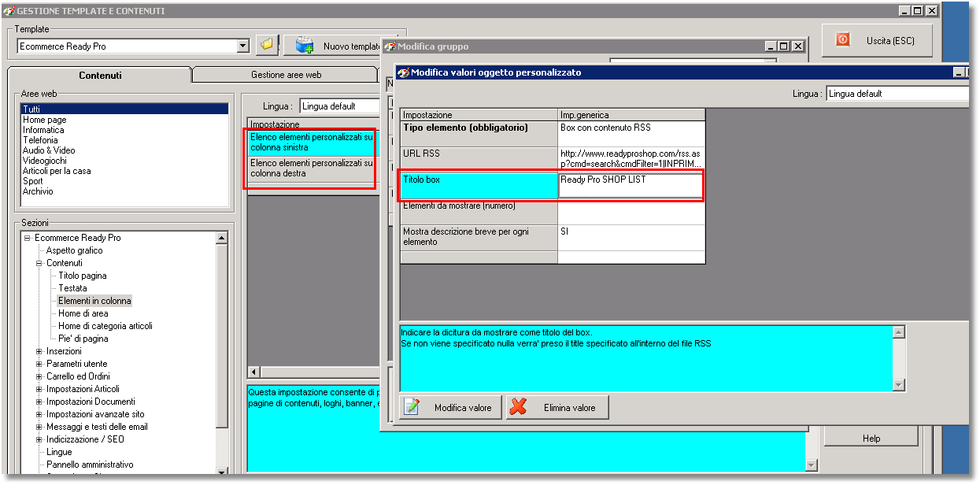The width and height of the screenshot is (980, 485).
Task: Collapse the Contenuti tree node
Action: (x=39, y=263)
